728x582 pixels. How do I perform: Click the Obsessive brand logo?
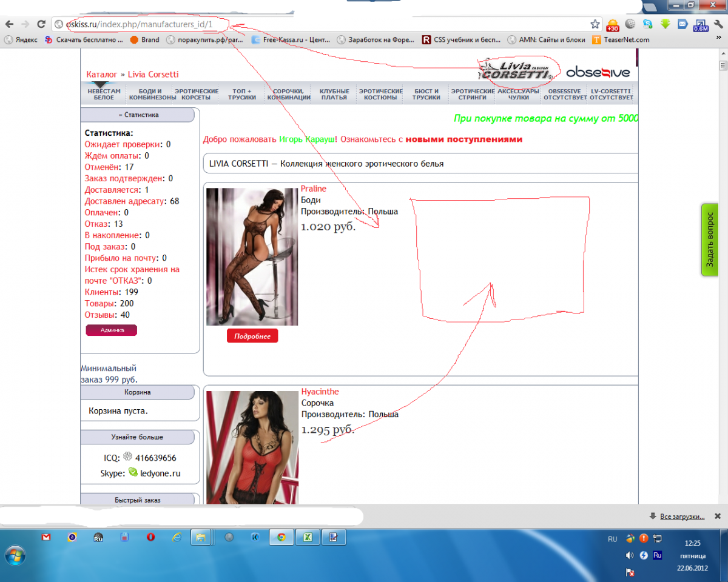tap(598, 73)
